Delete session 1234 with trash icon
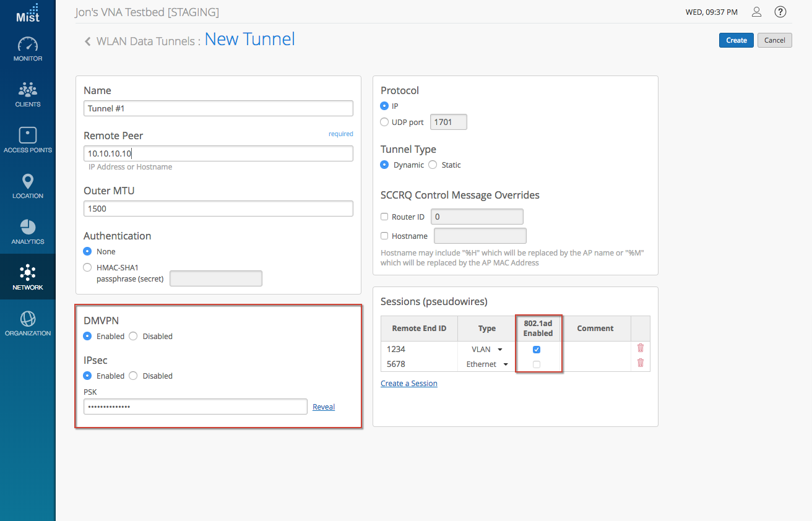This screenshot has width=812, height=521. (x=640, y=348)
